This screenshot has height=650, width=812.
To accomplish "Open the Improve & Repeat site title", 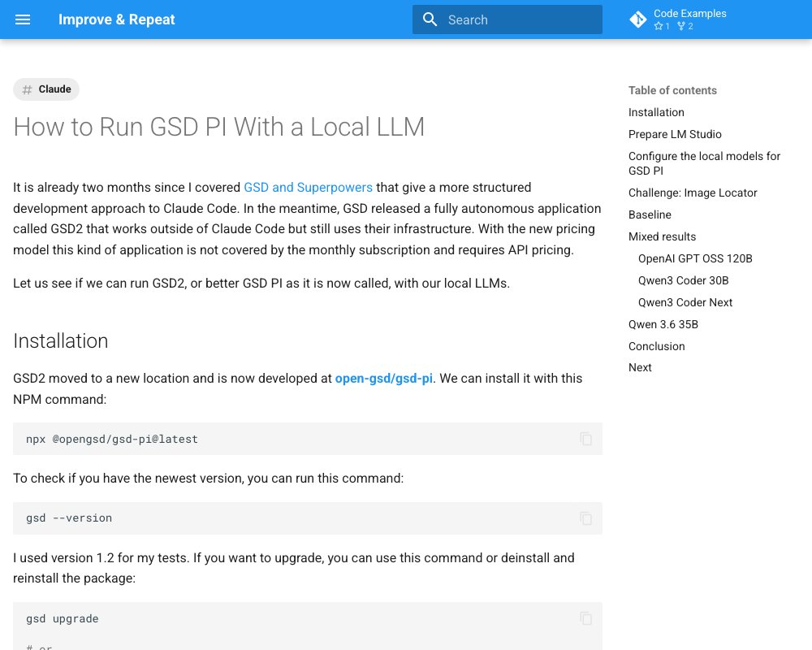I will (x=116, y=19).
